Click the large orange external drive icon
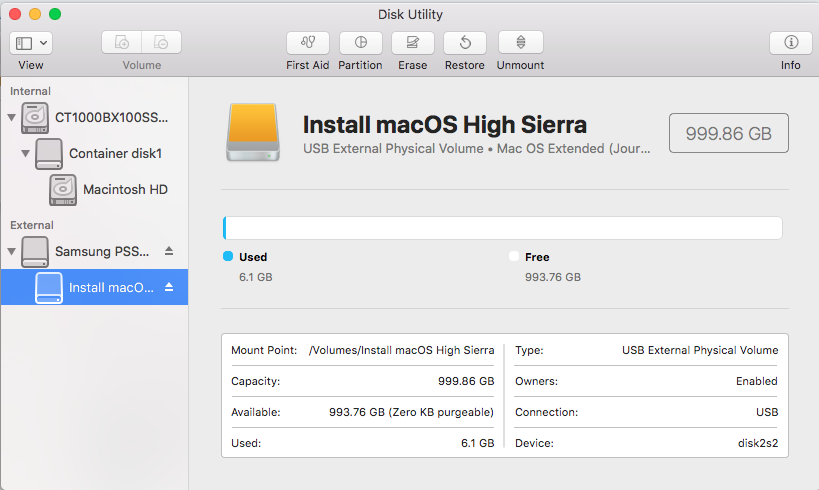Screen dimensions: 819x490 click(253, 132)
